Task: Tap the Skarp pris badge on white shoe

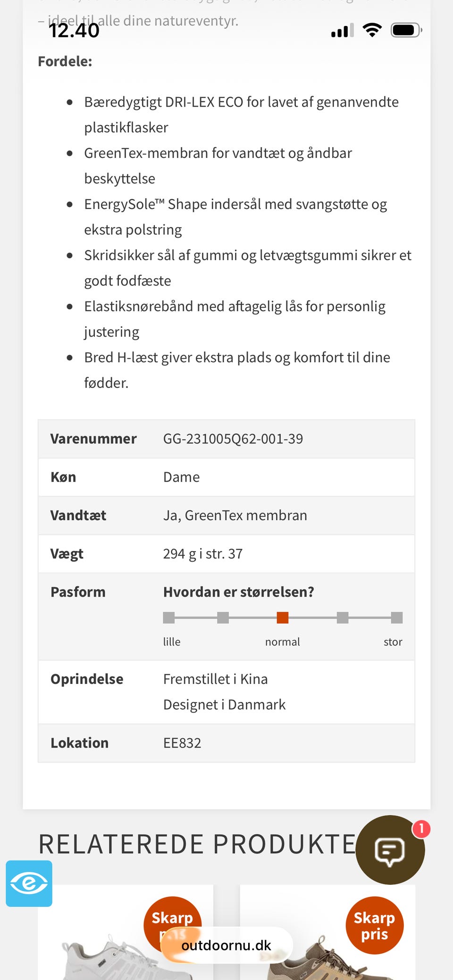Action: [x=173, y=920]
